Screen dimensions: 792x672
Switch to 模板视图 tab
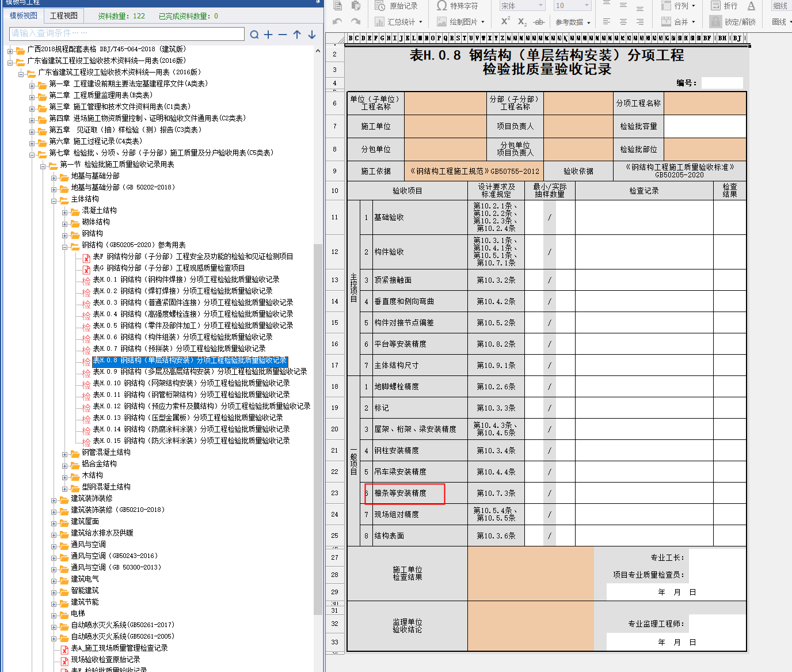point(24,16)
